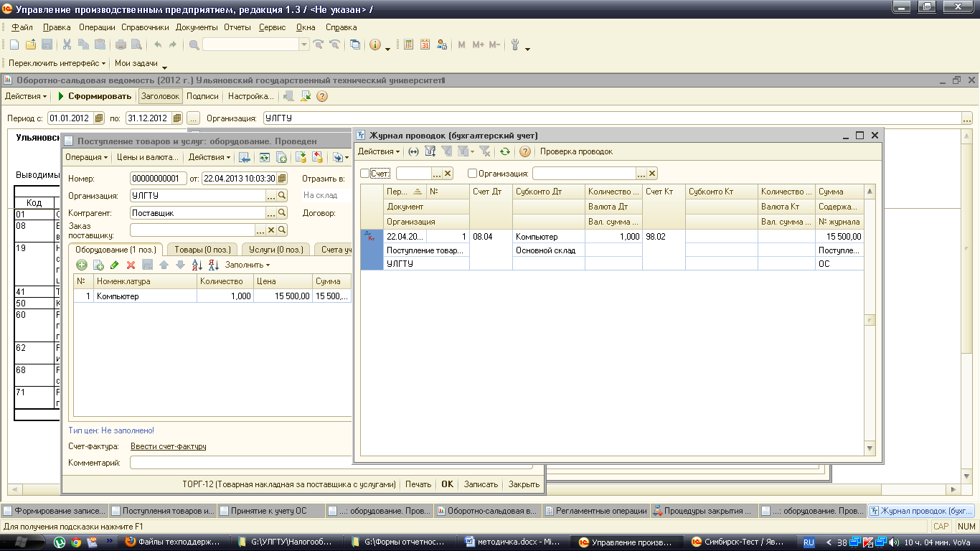Open the Переключить интерфейс dropdown
980x551 pixels.
pyautogui.click(x=57, y=63)
